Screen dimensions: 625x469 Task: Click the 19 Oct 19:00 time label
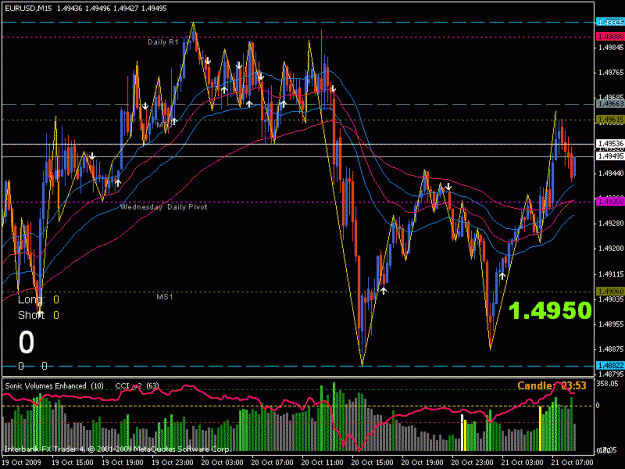[123, 463]
